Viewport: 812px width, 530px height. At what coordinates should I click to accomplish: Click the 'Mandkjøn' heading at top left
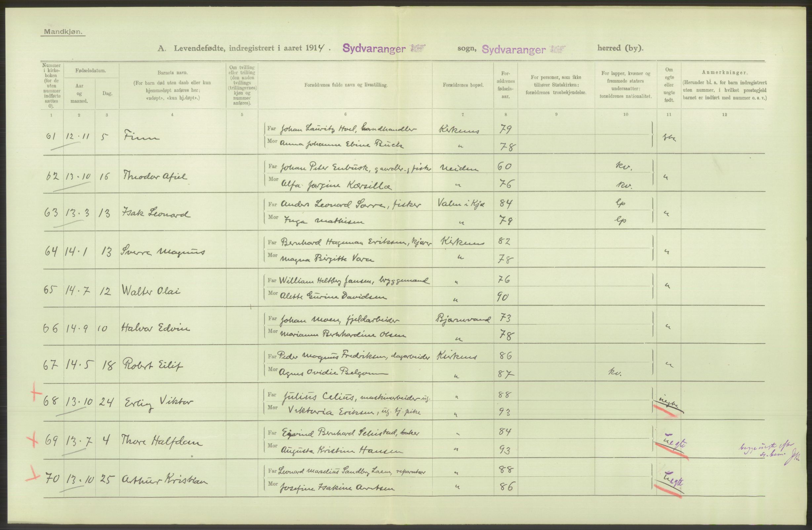click(63, 32)
